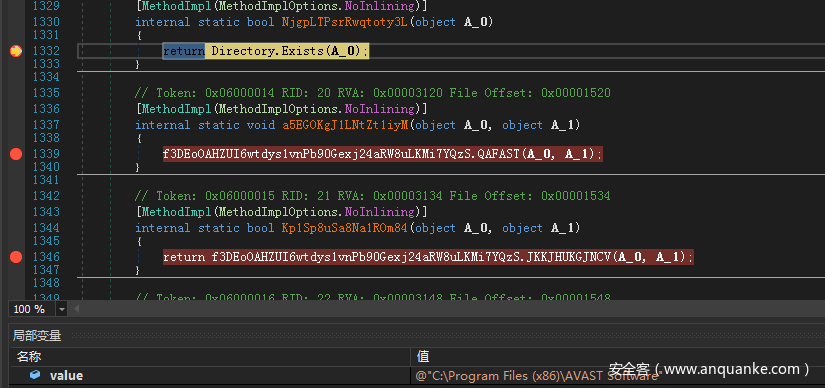Click the JKKJHUKGJNCV method call
The height and width of the screenshot is (388, 825).
coord(569,257)
